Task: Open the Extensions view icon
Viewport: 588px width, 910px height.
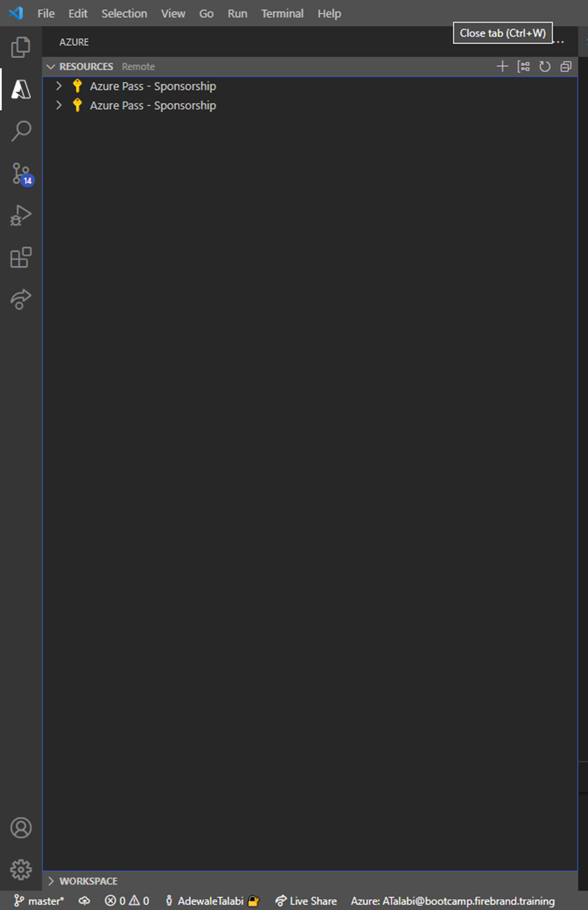Action: (21, 257)
